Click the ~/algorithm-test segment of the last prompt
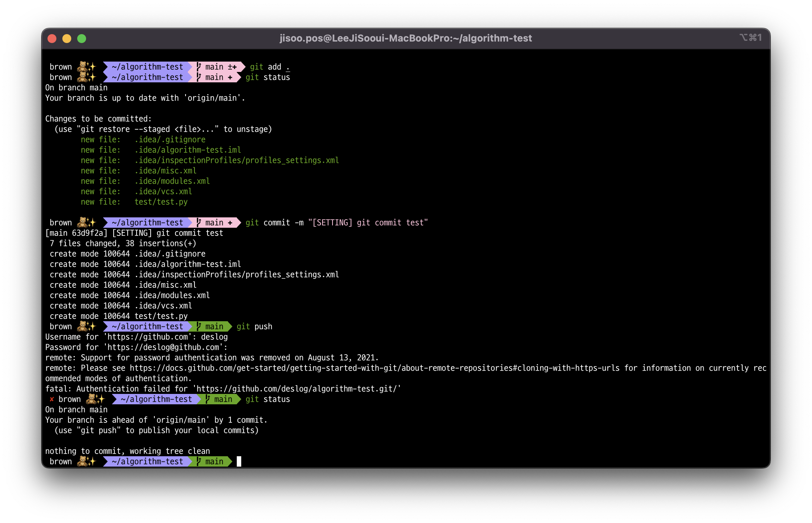Viewport: 812px width, 523px height. pos(147,461)
